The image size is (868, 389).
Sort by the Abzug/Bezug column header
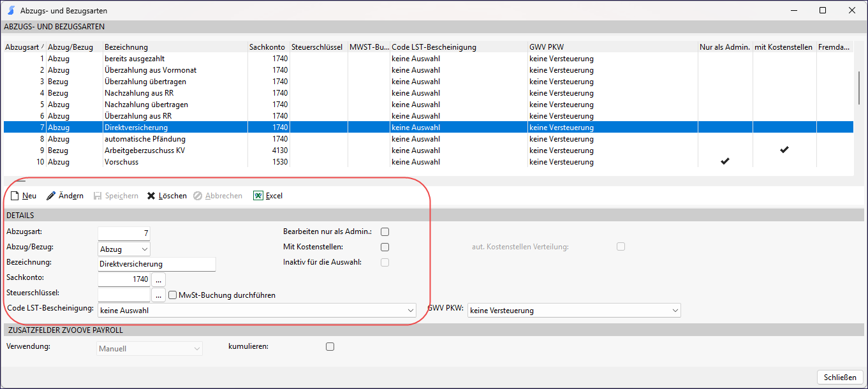74,47
